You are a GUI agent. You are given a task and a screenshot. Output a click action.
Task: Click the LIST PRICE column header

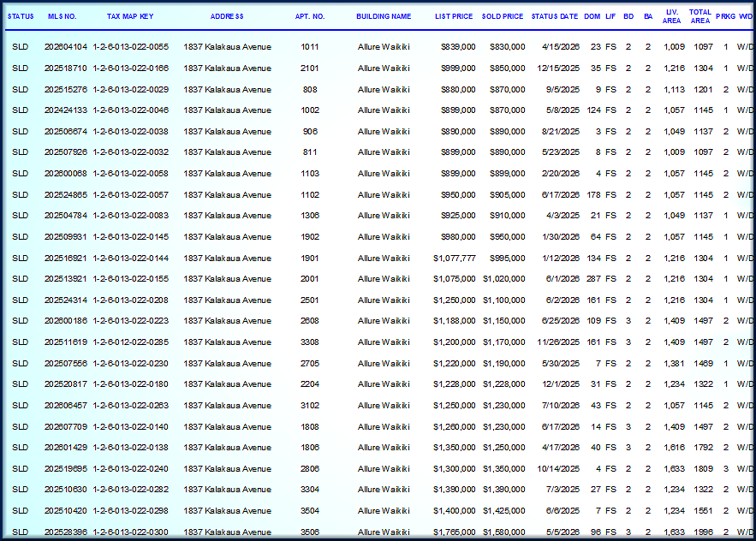click(x=454, y=16)
